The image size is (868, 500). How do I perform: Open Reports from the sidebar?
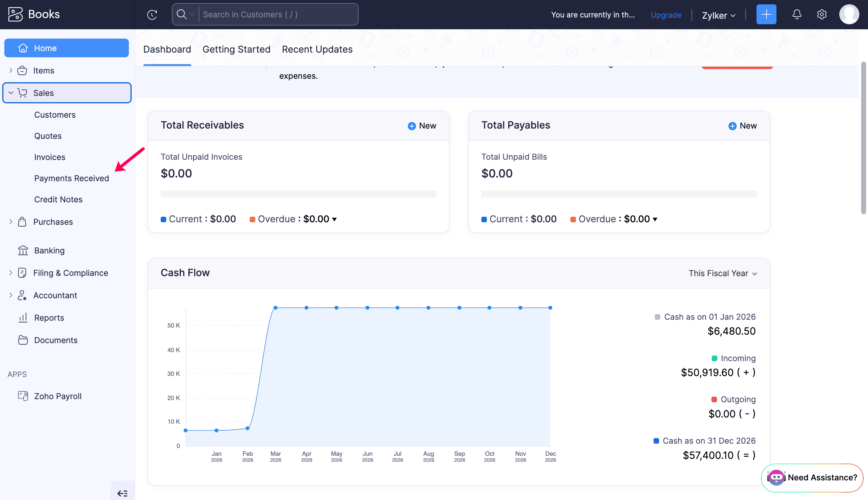click(49, 318)
